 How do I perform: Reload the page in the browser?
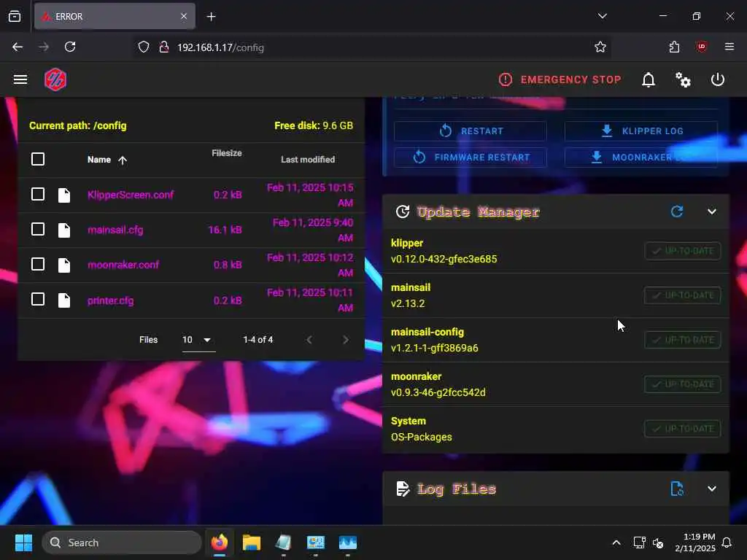tap(70, 47)
